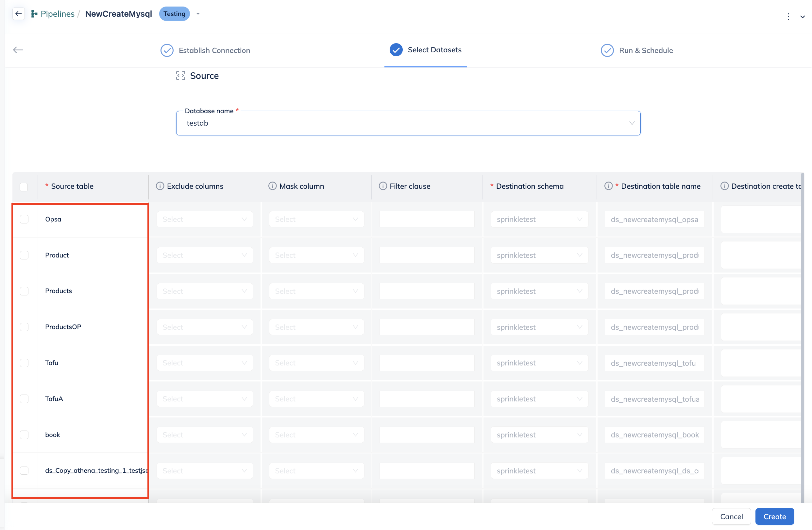
Task: Open the Testing status dropdown arrow
Action: click(198, 14)
